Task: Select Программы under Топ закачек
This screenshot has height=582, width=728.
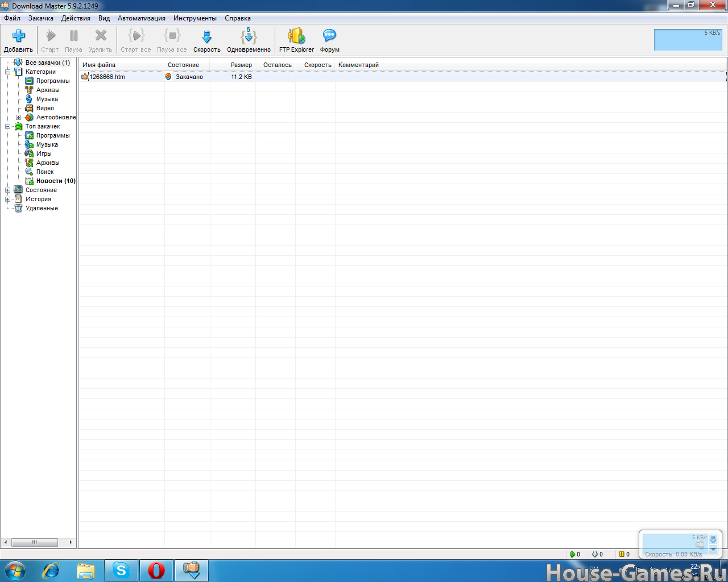Action: tap(53, 135)
